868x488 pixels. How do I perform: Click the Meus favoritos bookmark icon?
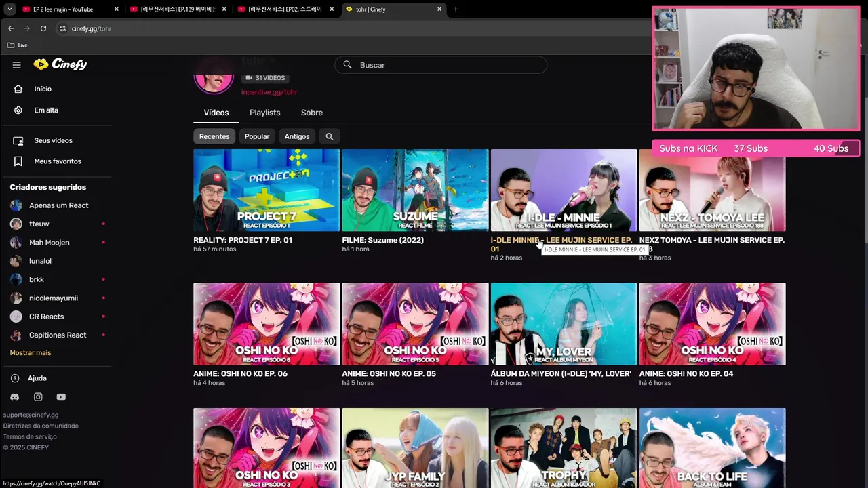(x=18, y=161)
